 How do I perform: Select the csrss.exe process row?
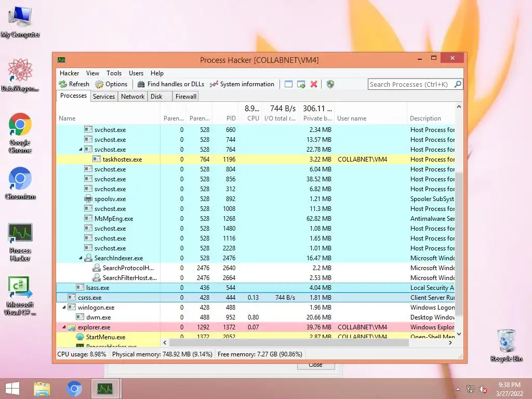256,298
